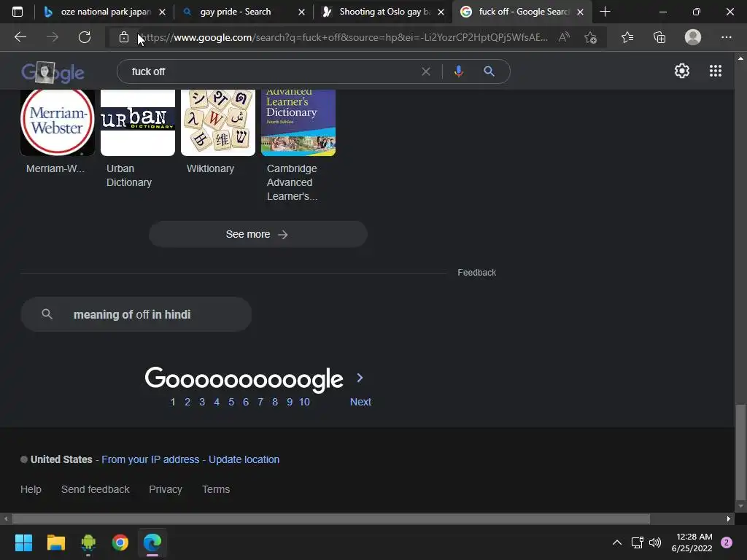Open the taskbar clock and date

(x=692, y=542)
